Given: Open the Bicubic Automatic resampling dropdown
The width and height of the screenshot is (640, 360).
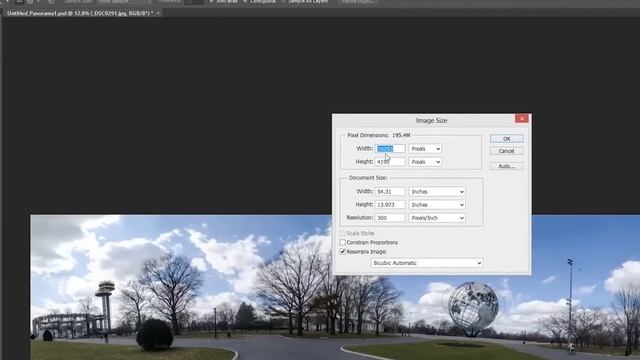Looking at the screenshot, I should pos(427,263).
